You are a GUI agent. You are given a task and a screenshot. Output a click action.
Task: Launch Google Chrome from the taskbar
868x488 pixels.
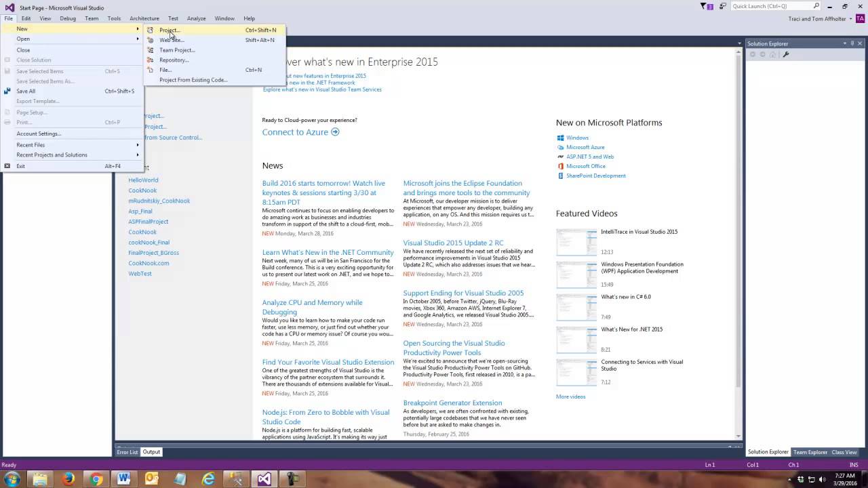96,479
